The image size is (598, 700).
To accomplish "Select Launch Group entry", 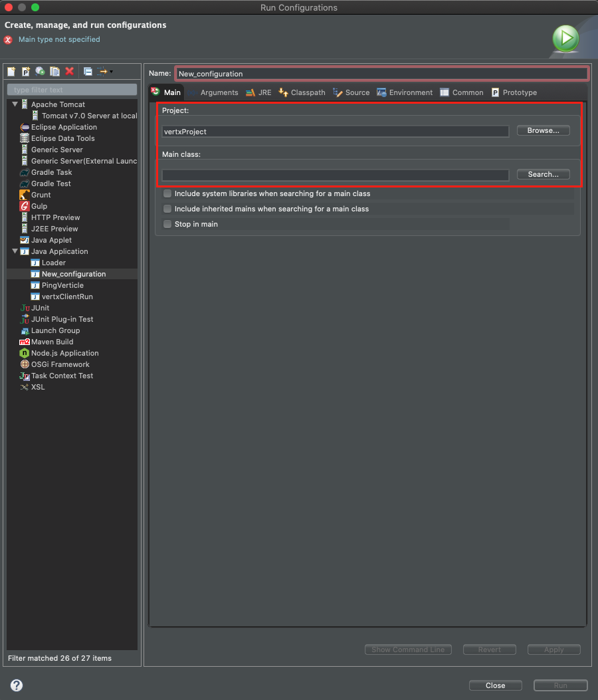I will (50, 330).
